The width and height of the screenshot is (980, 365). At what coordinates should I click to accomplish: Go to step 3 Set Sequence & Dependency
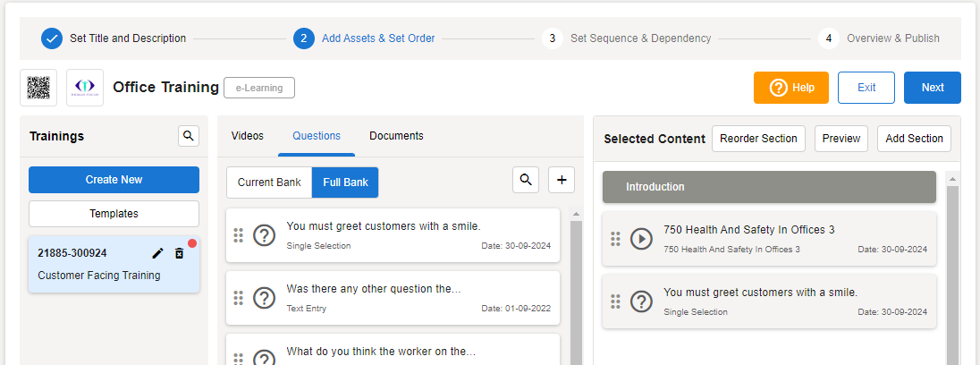tap(626, 38)
